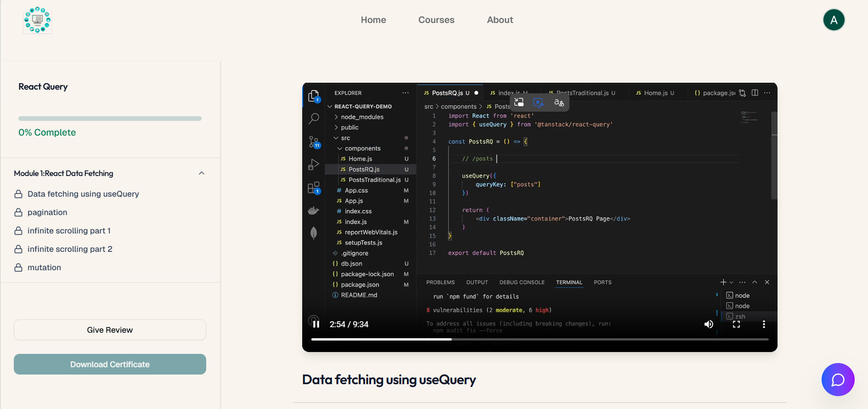Click the picture-in-picture icon on video overlay
Viewport: 868px width, 409px height.
[x=519, y=102]
